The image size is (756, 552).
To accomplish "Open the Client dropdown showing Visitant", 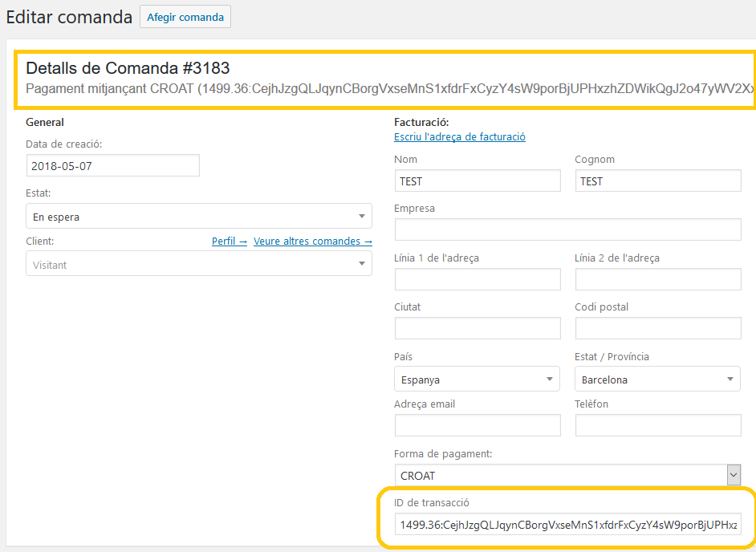I will pos(199,264).
